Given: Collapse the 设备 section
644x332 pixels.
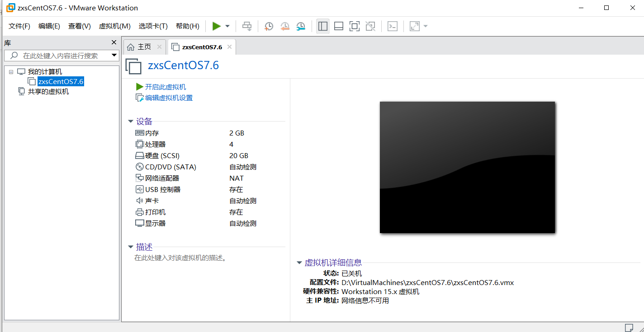Looking at the screenshot, I should 131,122.
